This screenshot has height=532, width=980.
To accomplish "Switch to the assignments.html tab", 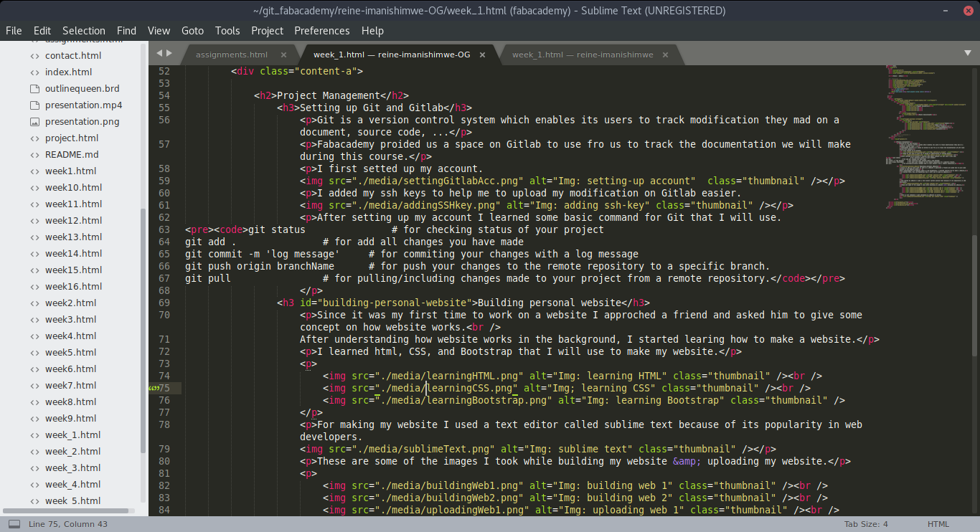I will tap(231, 54).
